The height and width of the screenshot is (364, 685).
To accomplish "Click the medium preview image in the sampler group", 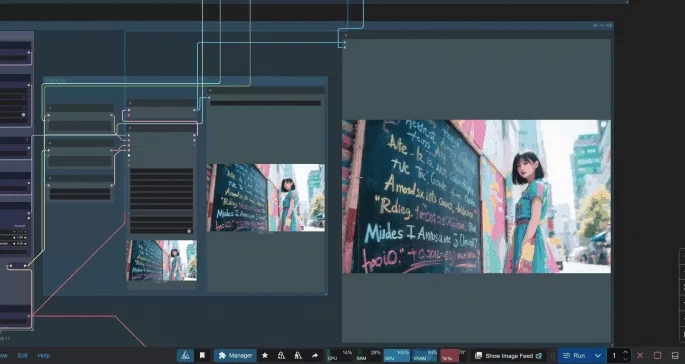I will 266,198.
